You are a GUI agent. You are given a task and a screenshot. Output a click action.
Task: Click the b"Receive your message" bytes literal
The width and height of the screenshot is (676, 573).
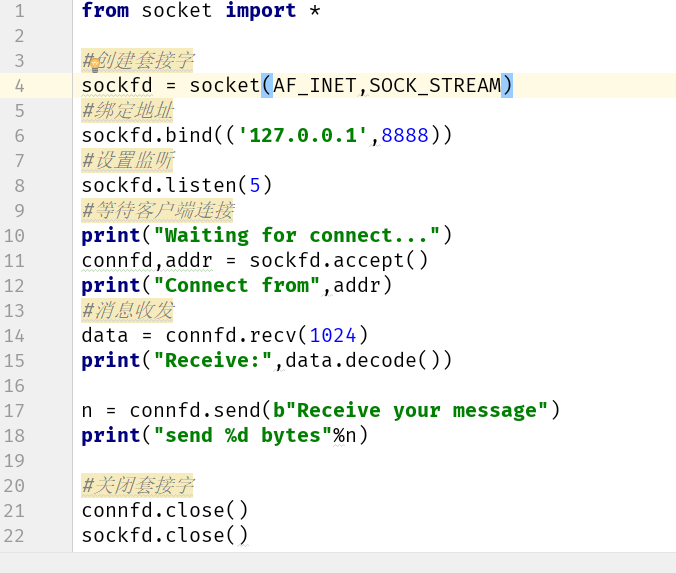(410, 410)
